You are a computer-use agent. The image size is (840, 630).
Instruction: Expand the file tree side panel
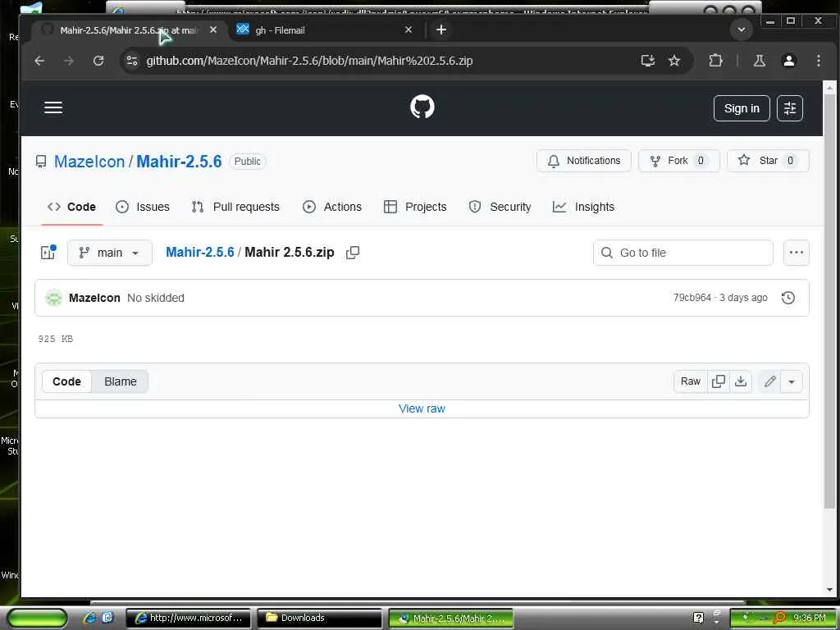(48, 253)
